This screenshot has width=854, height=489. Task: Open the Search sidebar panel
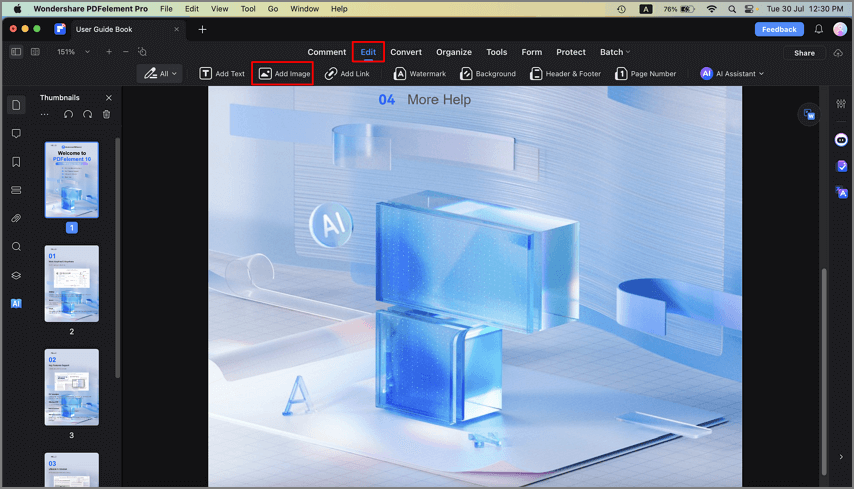[16, 247]
